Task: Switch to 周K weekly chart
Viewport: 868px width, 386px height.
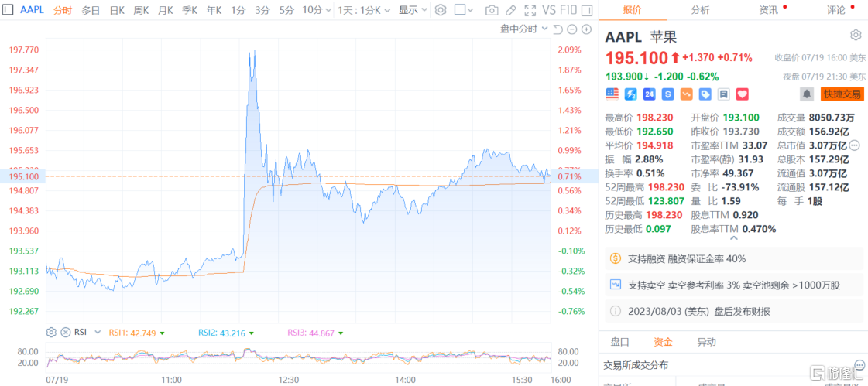Action: 141,10
